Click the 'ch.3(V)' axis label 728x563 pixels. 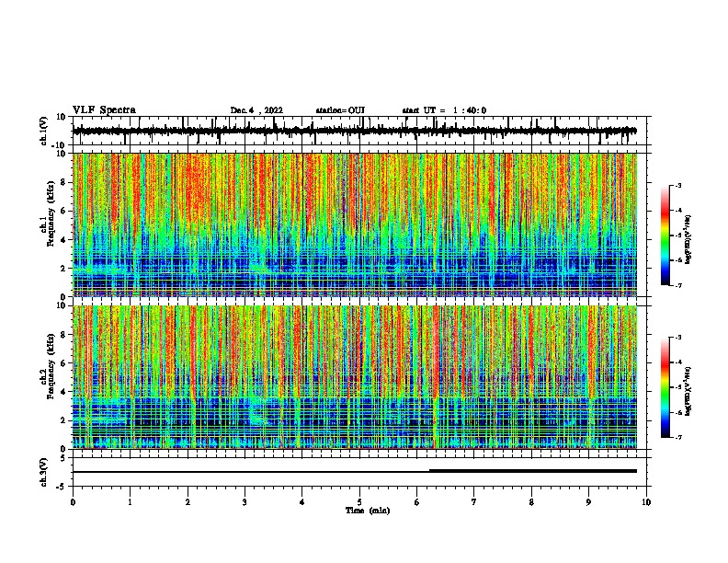click(44, 472)
